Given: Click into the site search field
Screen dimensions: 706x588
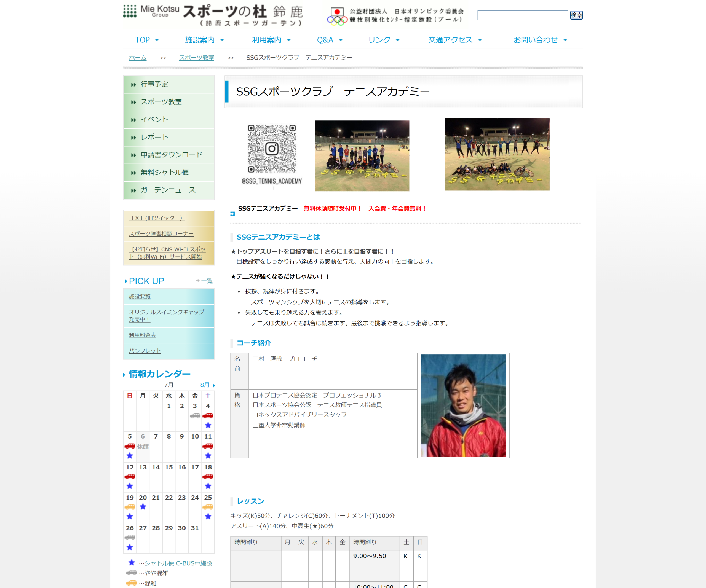Looking at the screenshot, I should (522, 15).
